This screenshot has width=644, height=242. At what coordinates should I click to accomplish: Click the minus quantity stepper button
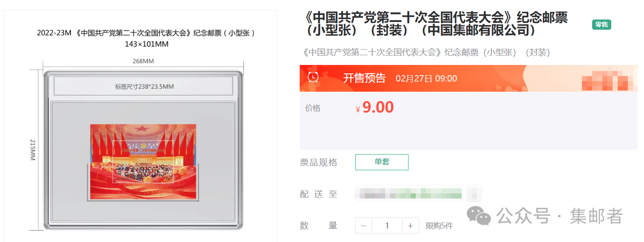point(363,226)
